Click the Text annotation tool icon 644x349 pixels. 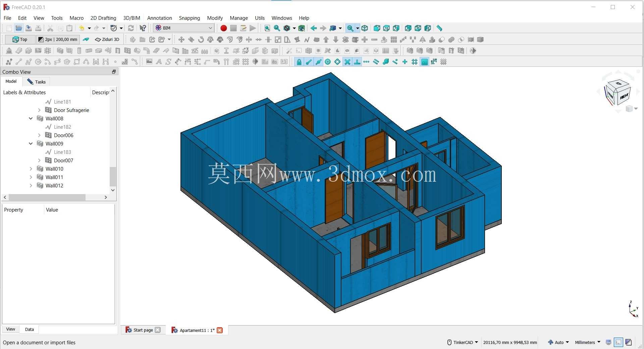tap(159, 62)
